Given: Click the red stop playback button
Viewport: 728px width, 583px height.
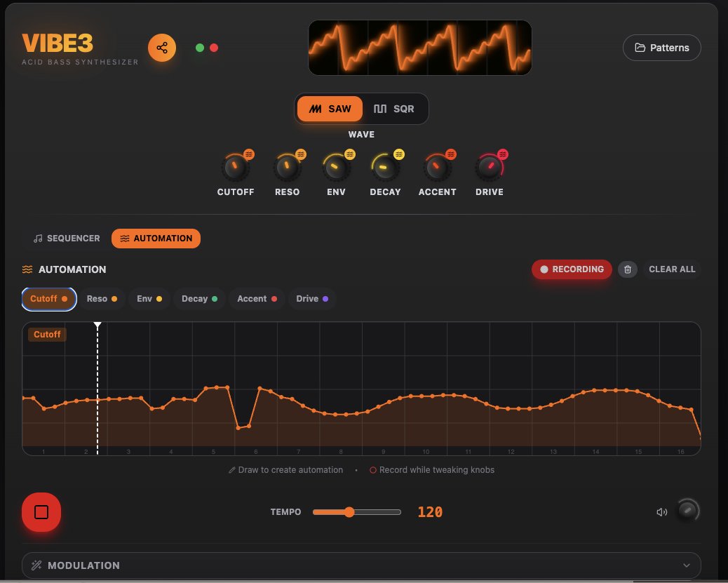Looking at the screenshot, I should (41, 512).
